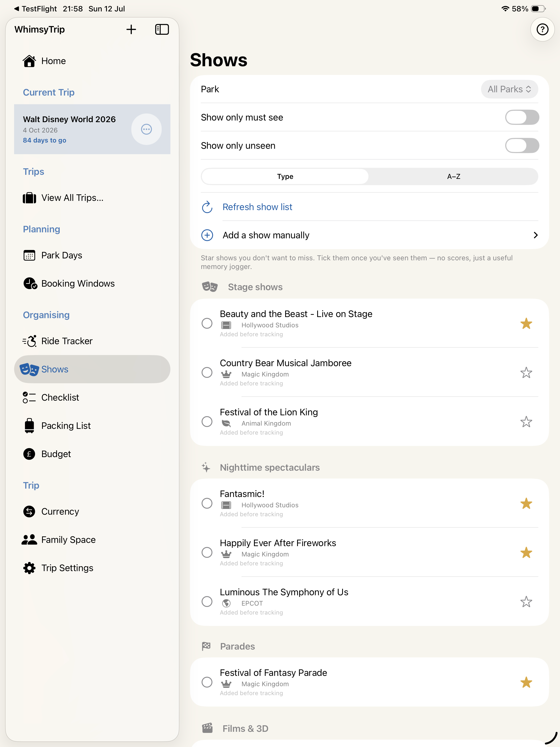Enable Show only must see switch
560x747 pixels.
(522, 118)
